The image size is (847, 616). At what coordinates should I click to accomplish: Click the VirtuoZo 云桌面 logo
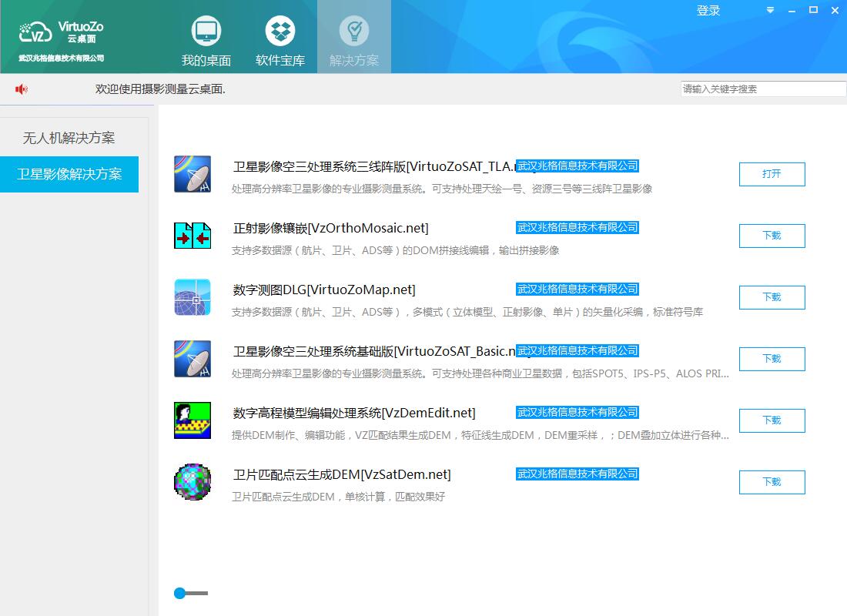pyautogui.click(x=61, y=32)
